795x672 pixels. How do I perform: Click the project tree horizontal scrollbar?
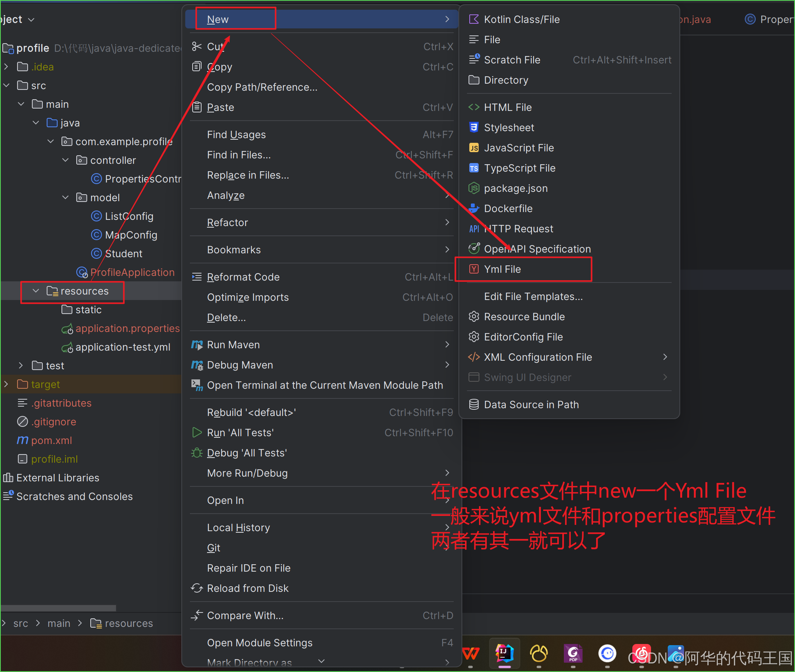(x=58, y=608)
